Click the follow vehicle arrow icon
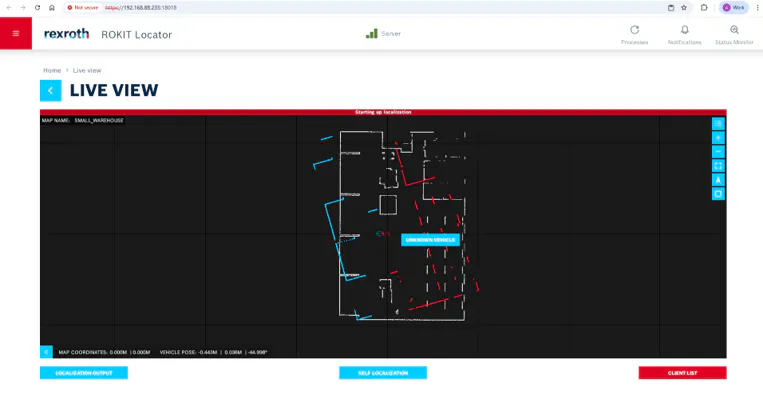 pyautogui.click(x=718, y=180)
